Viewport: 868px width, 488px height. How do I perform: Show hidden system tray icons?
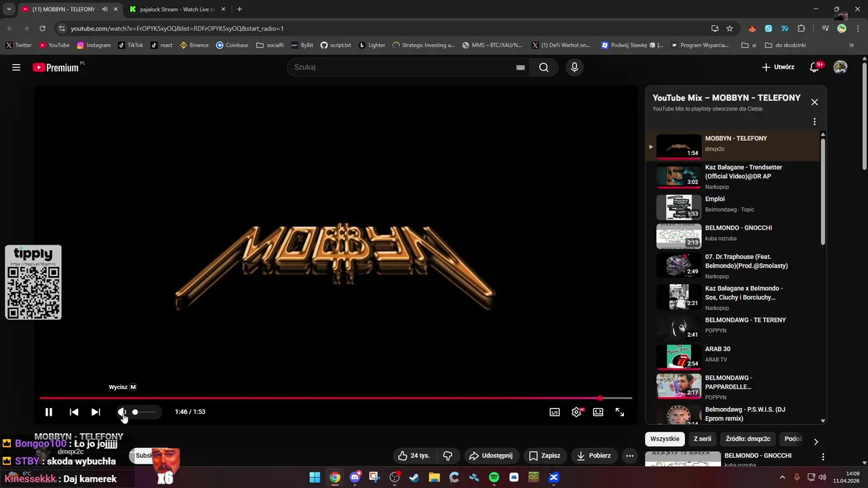click(x=783, y=477)
